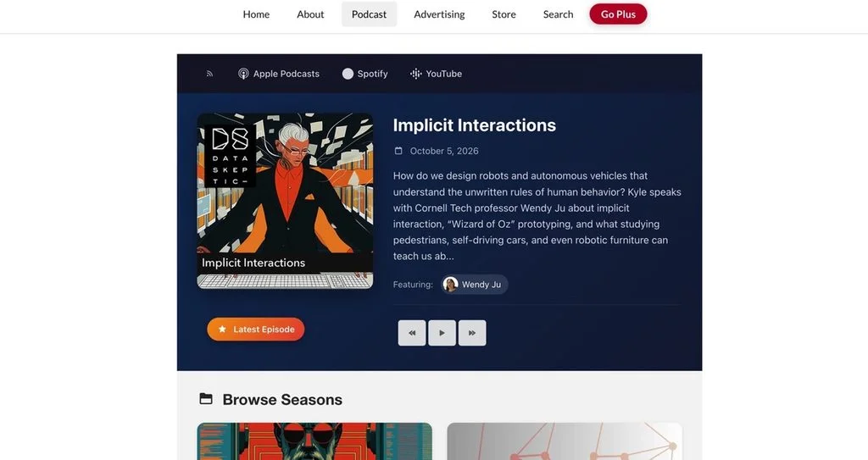Click the fast-forward playback button
The image size is (868, 460).
coord(472,333)
